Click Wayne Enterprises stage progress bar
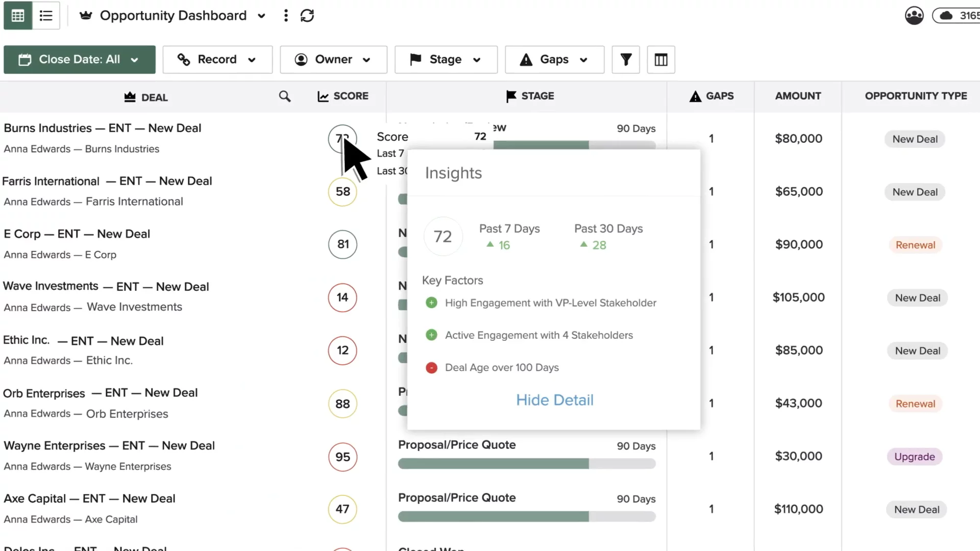Image resolution: width=980 pixels, height=551 pixels. click(527, 464)
